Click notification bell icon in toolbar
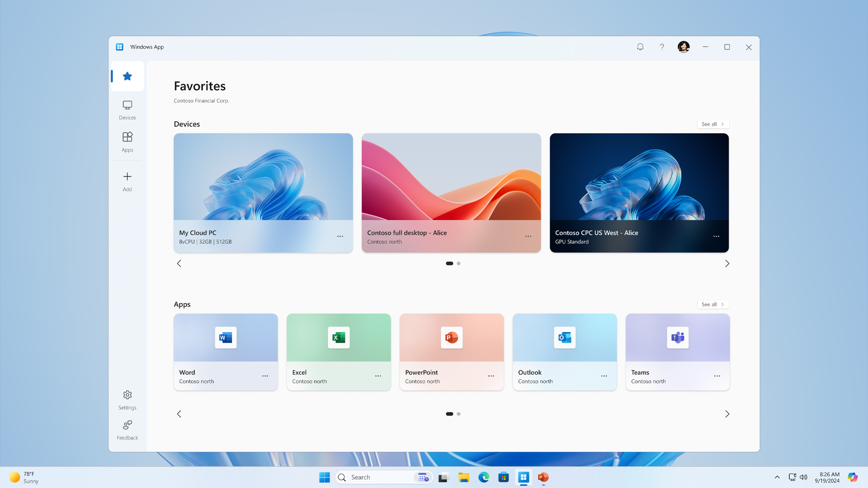The width and height of the screenshot is (868, 488). pyautogui.click(x=640, y=47)
